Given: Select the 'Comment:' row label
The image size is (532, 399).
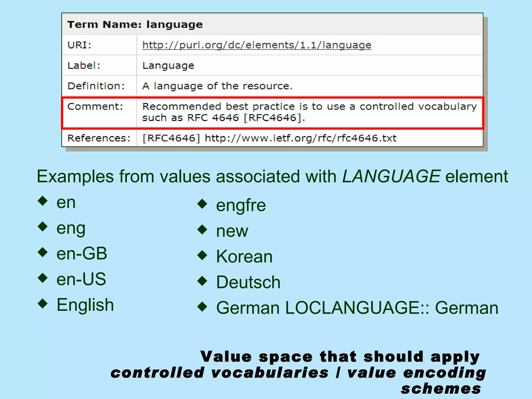Looking at the screenshot, I should click(x=95, y=107).
